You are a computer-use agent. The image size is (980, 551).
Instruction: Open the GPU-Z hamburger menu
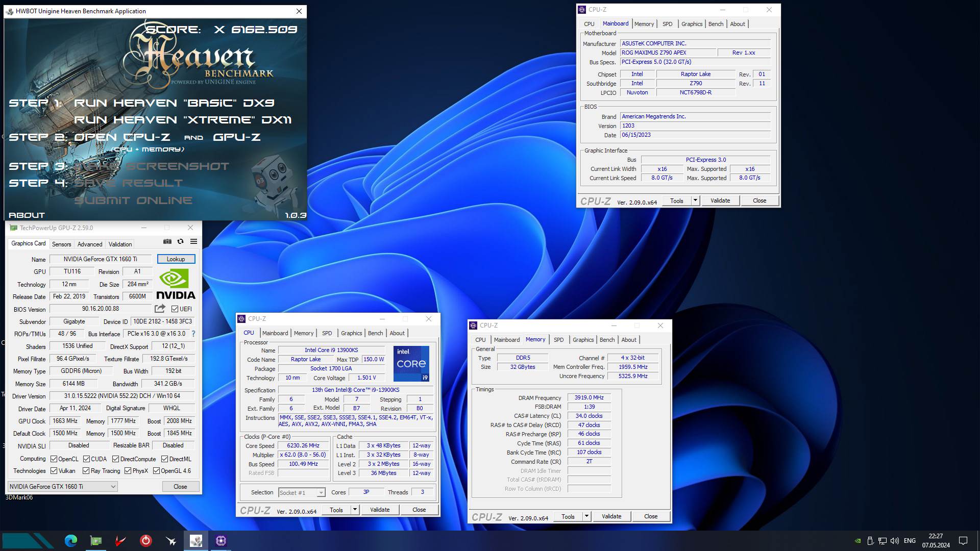click(x=193, y=241)
